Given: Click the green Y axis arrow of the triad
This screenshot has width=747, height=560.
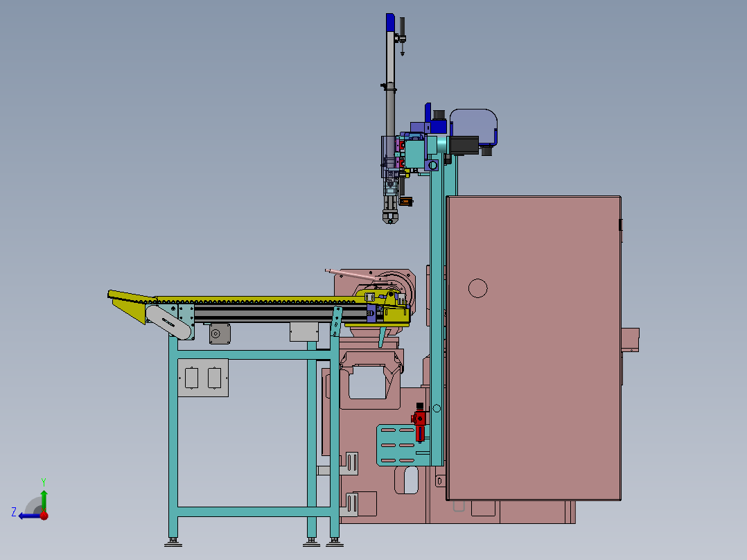Looking at the screenshot, I should tap(44, 500).
